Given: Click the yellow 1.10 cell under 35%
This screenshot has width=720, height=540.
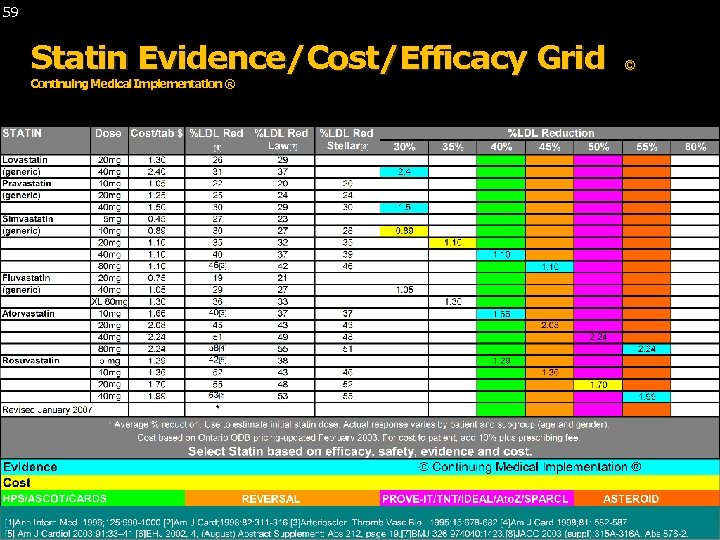Looking at the screenshot, I should pos(453,242).
